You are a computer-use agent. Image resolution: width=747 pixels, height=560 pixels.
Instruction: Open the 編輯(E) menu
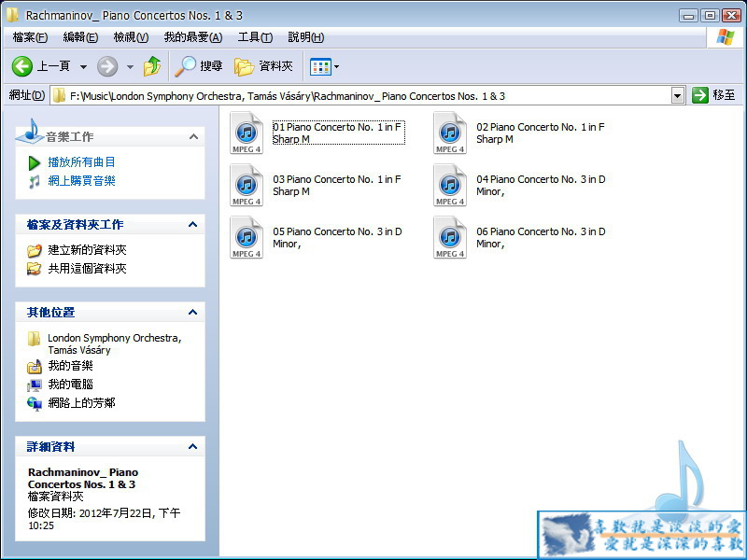click(80, 37)
